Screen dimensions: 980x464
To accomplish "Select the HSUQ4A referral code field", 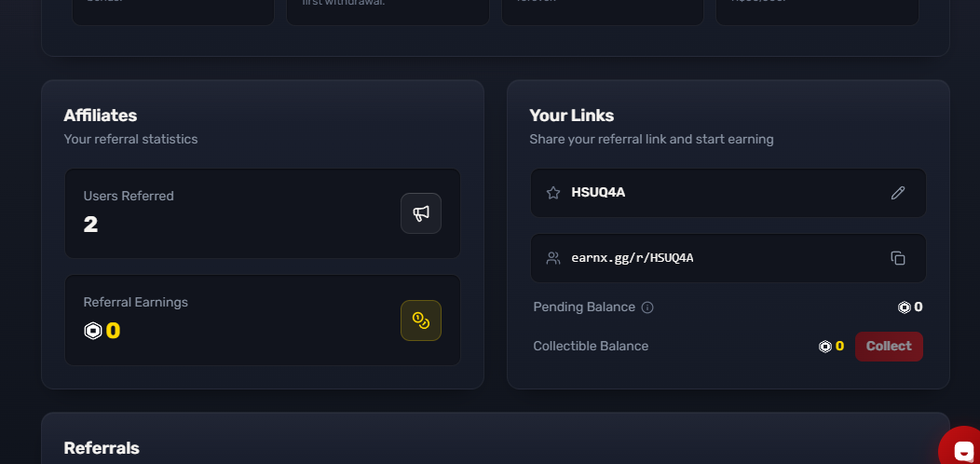I will click(x=728, y=193).
